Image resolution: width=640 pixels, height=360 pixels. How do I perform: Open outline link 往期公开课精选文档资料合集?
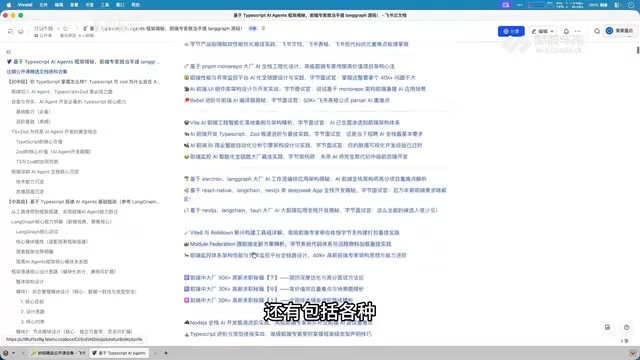tap(37, 71)
